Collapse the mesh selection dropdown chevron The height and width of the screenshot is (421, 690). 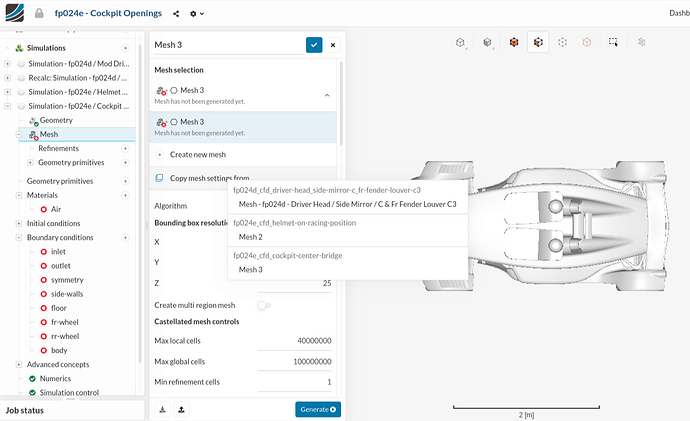[x=327, y=95]
